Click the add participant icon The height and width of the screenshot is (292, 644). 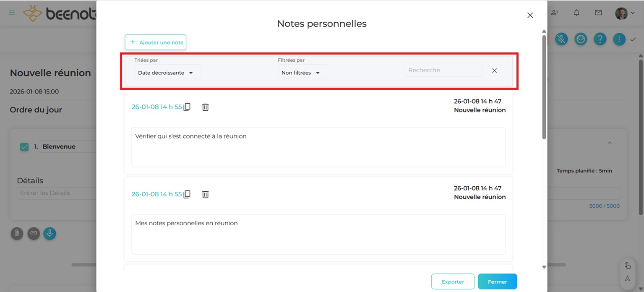(555, 13)
